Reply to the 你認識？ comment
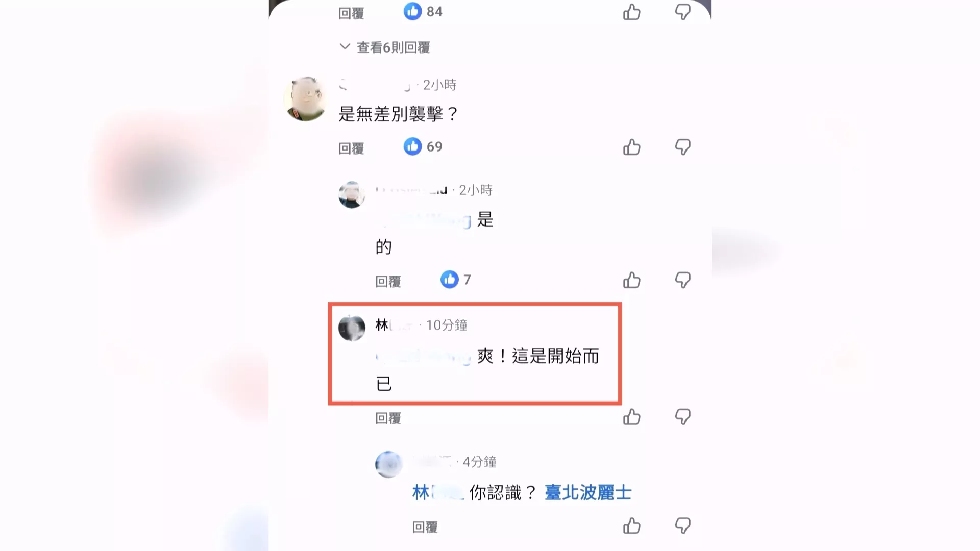 (425, 527)
